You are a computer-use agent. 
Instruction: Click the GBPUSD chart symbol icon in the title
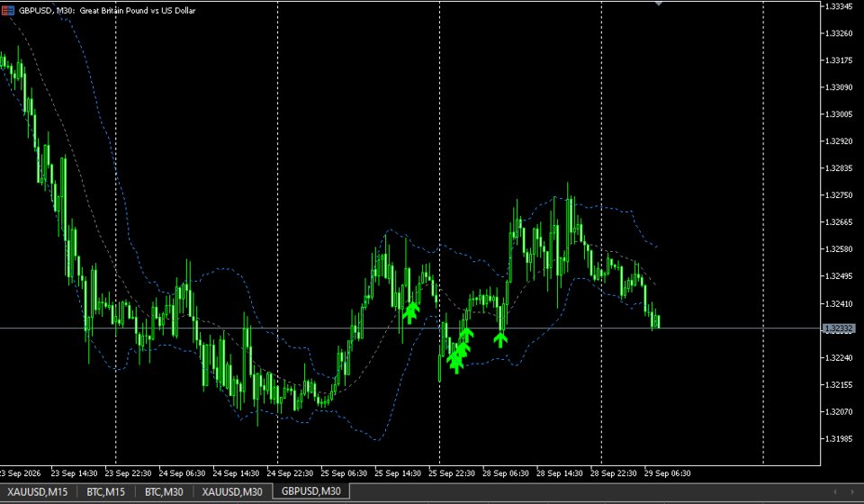pos(8,11)
